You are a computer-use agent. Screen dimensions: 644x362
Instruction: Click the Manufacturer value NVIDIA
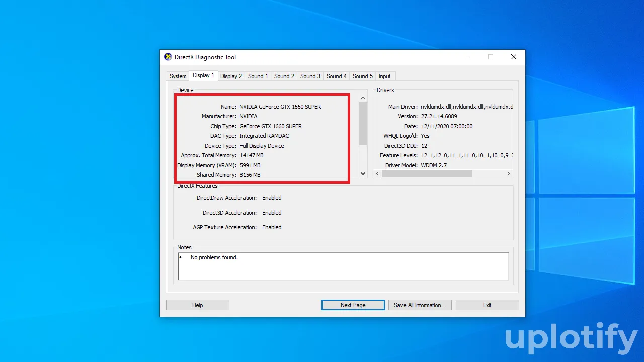point(249,116)
